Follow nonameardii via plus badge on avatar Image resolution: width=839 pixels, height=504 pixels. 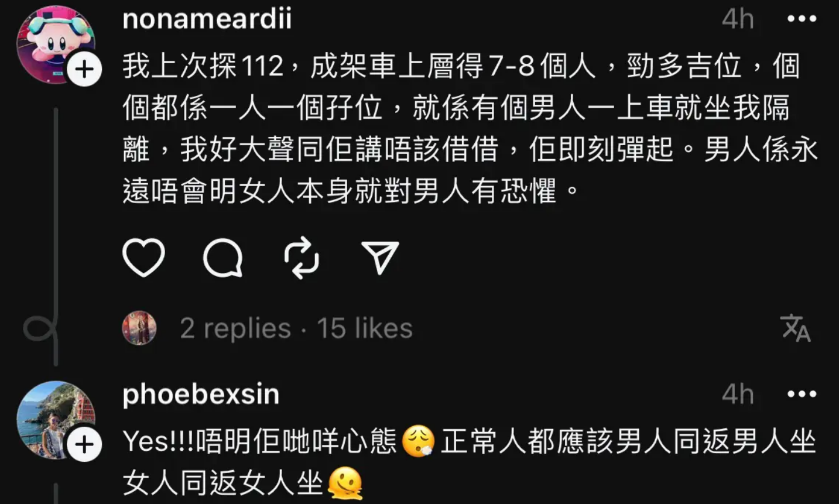click(x=84, y=70)
